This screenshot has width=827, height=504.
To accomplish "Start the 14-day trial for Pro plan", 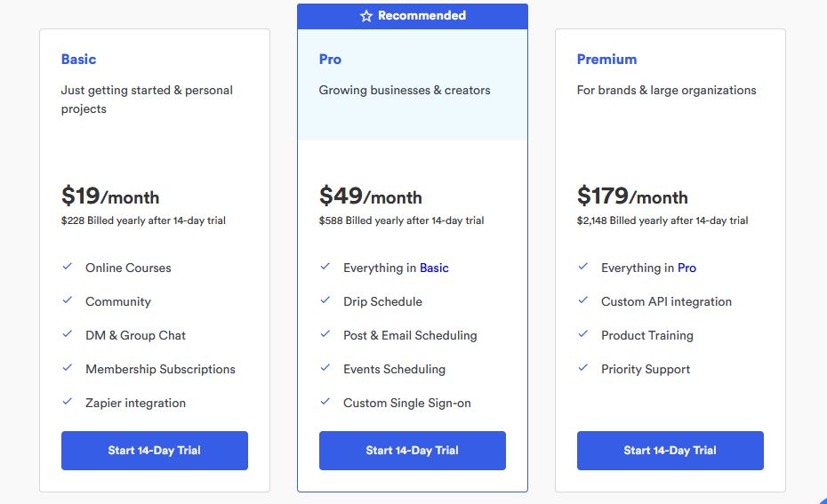I will (x=413, y=451).
